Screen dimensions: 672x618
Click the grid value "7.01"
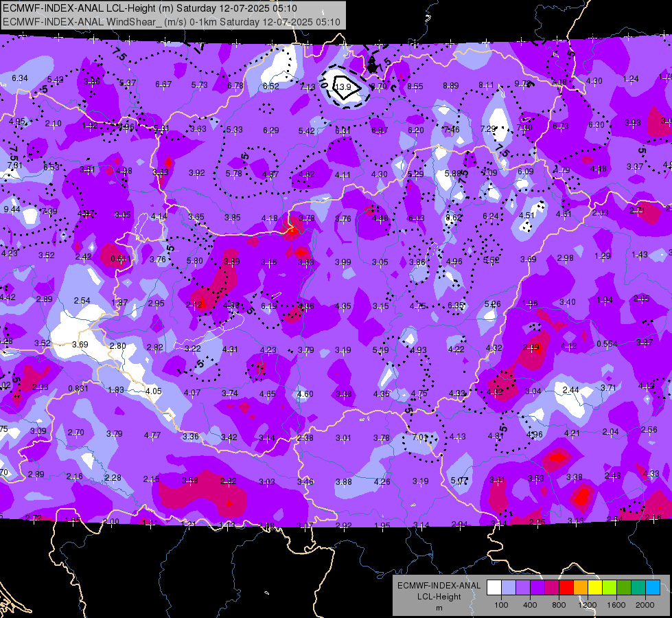tap(420, 437)
